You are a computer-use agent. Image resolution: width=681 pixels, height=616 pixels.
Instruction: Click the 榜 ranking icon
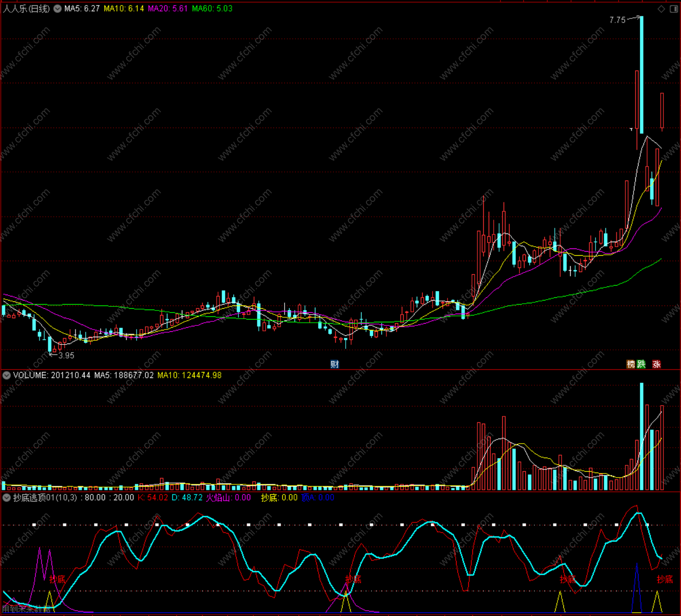[x=631, y=364]
